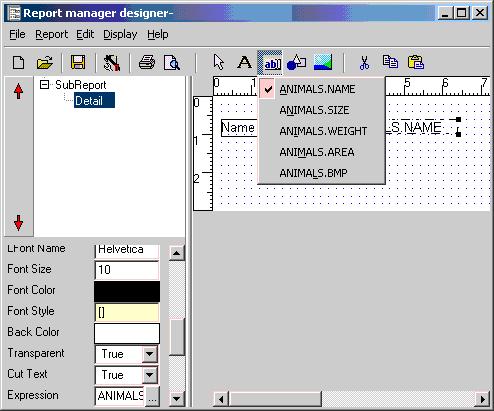494x411 pixels.
Task: Select the Name label on the canvas
Action: coord(239,128)
